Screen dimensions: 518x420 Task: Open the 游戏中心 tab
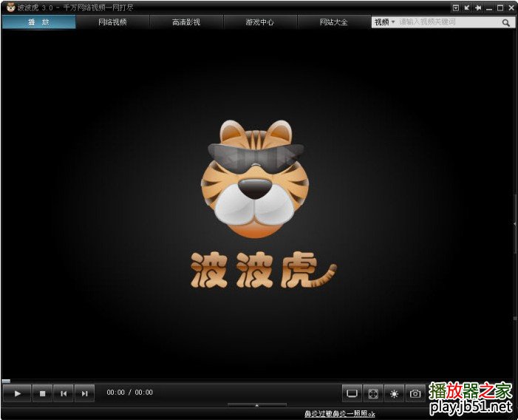[260, 22]
